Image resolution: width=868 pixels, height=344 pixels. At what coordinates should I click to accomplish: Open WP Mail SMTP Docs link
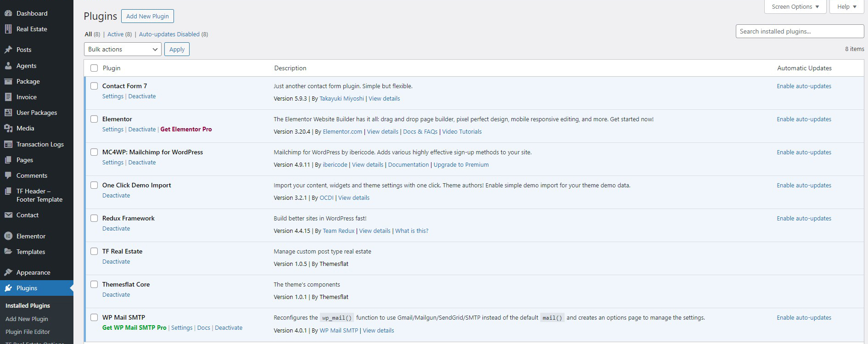click(203, 327)
